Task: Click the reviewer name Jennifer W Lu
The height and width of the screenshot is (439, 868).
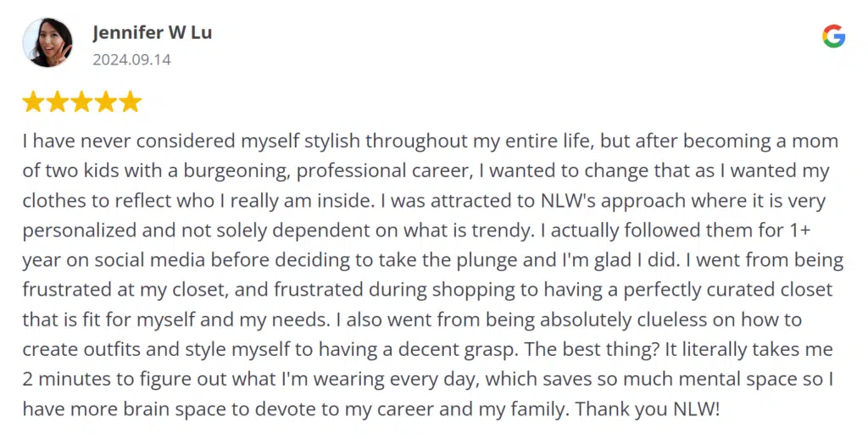Action: [153, 33]
